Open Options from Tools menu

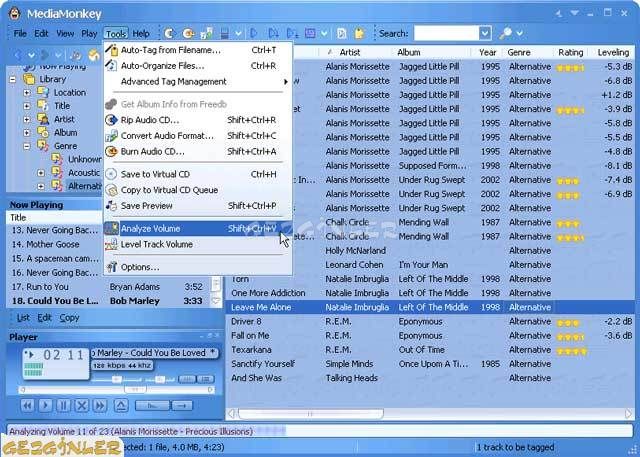[x=198, y=267]
